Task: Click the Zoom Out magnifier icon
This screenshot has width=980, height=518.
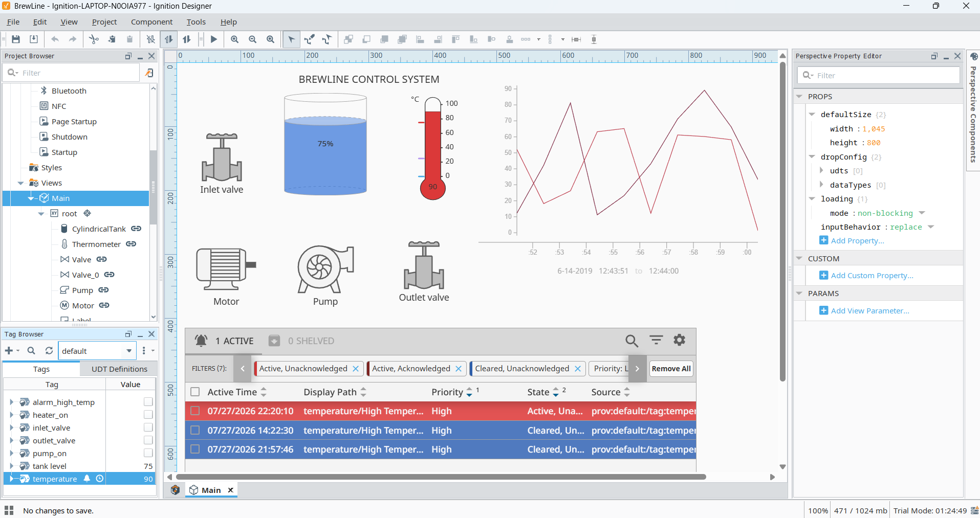Action: (x=252, y=39)
